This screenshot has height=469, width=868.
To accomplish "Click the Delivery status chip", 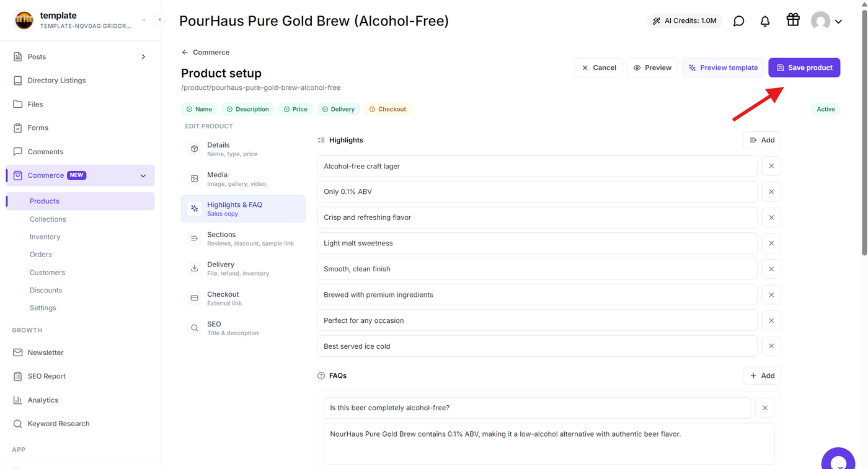I will [x=338, y=109].
